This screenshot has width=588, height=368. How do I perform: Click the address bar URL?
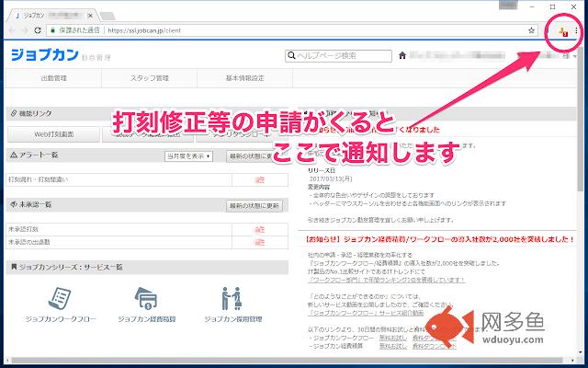pyautogui.click(x=144, y=30)
